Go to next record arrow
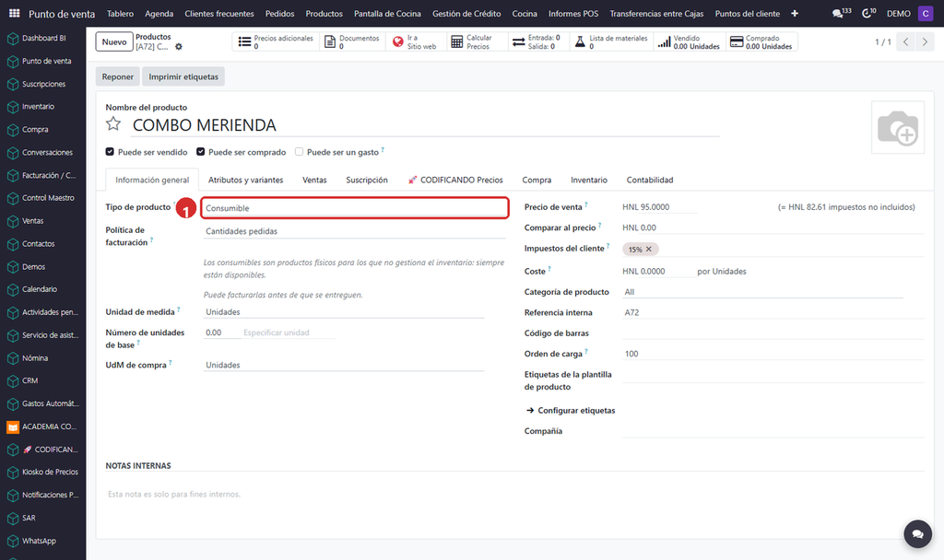944x560 pixels. 925,42
